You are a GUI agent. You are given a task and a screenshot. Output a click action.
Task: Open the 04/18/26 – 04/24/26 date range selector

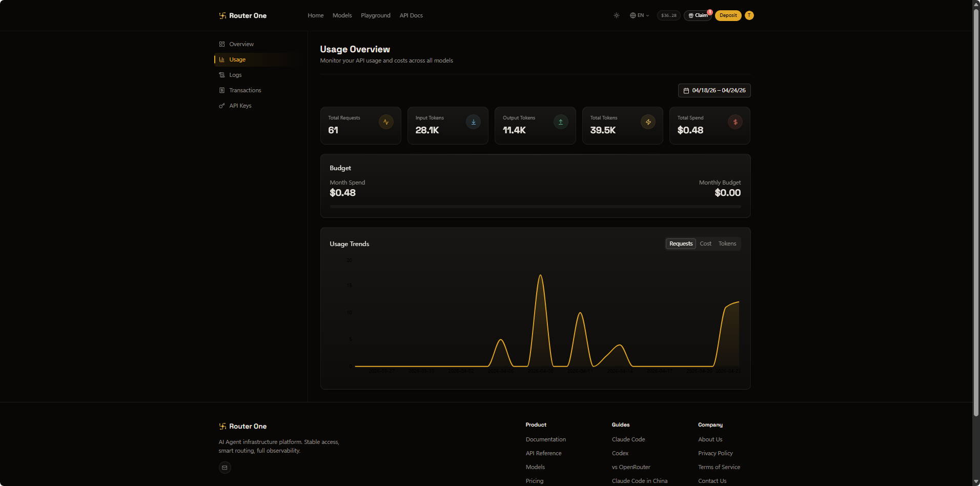718,90
